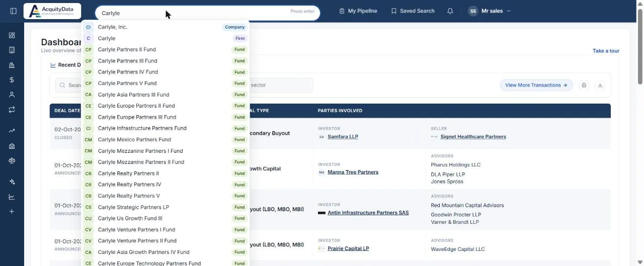644x266 pixels.
Task: Open the sparkle AI icon in sidebar
Action: click(12, 182)
